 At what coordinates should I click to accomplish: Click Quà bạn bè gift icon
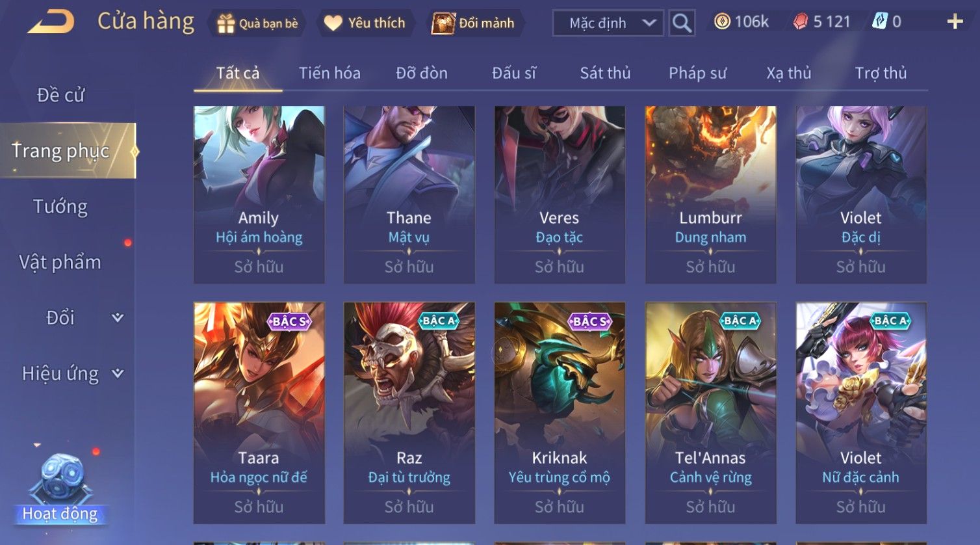tap(226, 23)
